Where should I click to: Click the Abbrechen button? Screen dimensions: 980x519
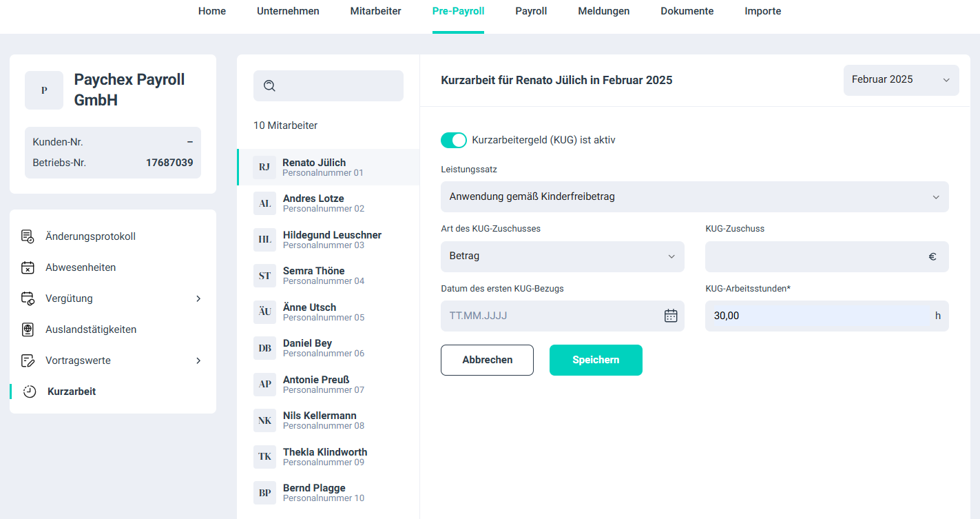point(487,360)
